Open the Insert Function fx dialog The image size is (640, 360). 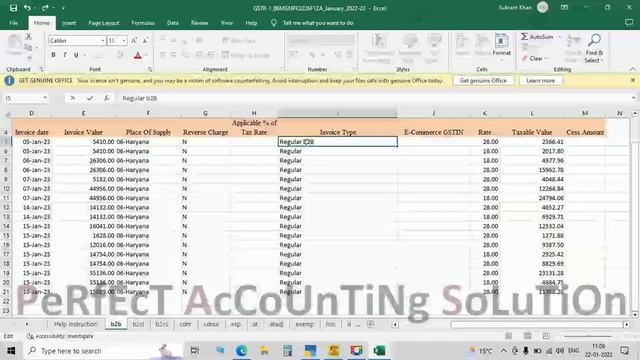click(107, 98)
